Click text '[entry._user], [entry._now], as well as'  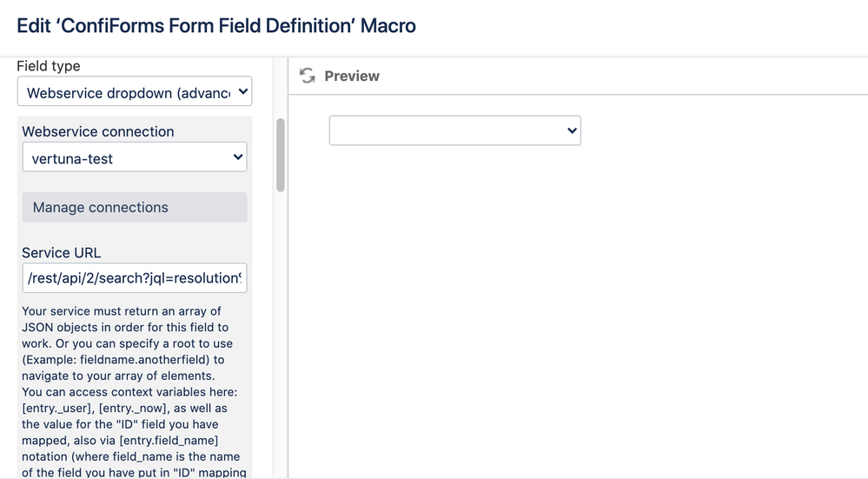coord(124,408)
